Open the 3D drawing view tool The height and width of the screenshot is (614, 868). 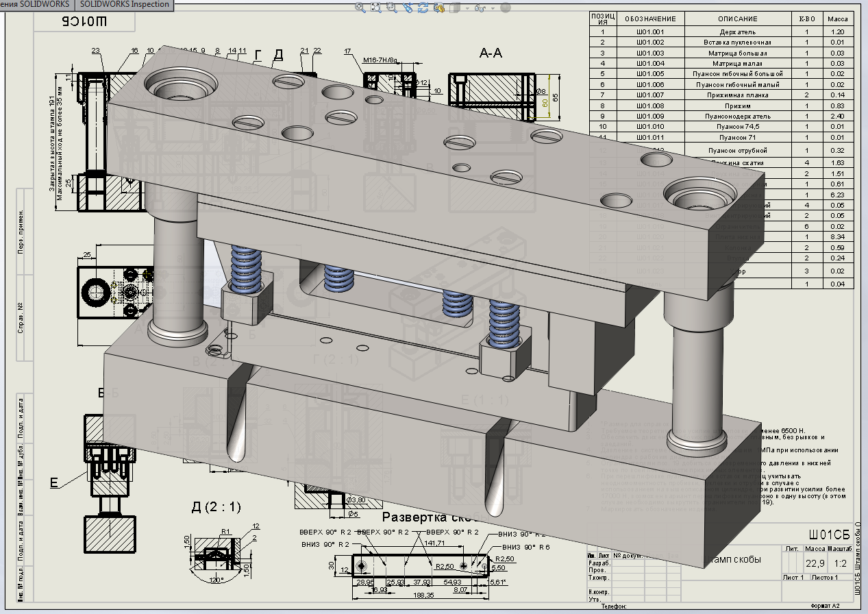pyautogui.click(x=439, y=8)
